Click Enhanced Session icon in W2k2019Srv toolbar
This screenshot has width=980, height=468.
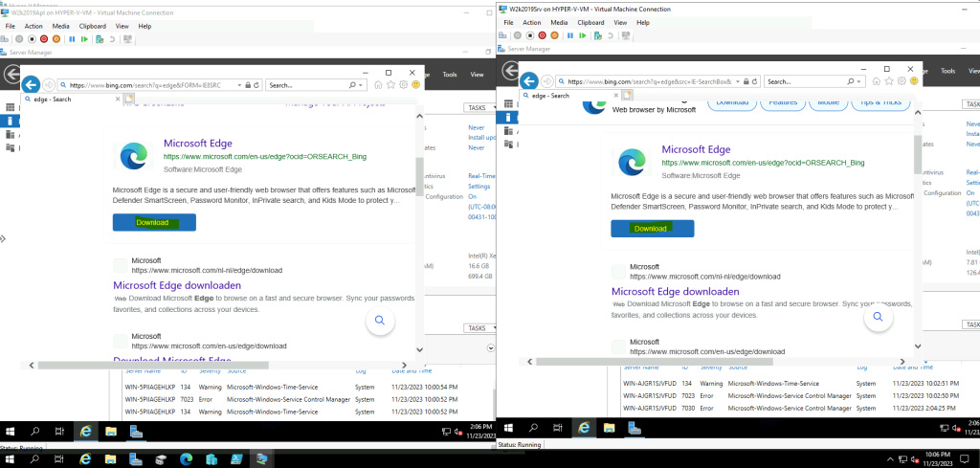pyautogui.click(x=626, y=35)
